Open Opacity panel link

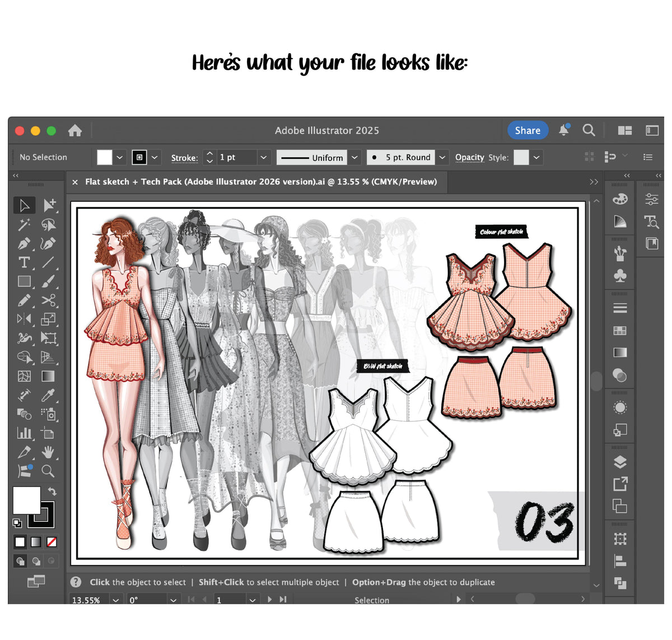pyautogui.click(x=469, y=157)
